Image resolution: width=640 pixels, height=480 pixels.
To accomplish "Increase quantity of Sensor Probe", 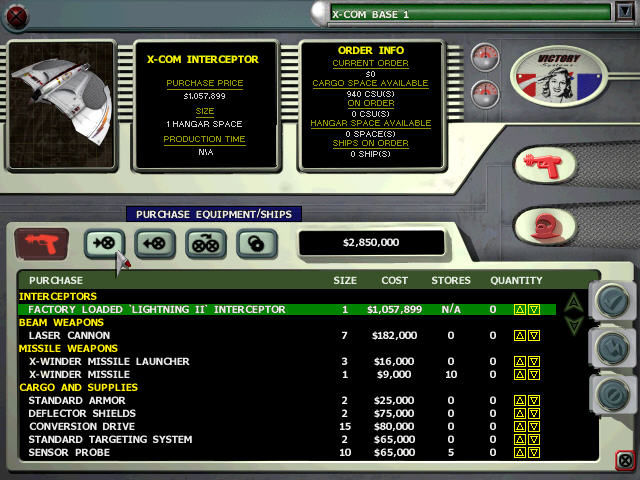I will 520,453.
